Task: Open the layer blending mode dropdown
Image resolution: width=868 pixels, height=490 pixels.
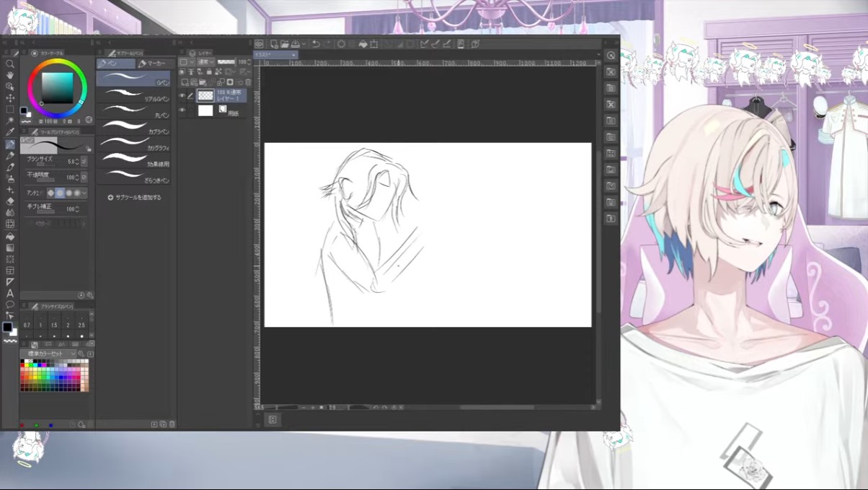Action: point(205,63)
